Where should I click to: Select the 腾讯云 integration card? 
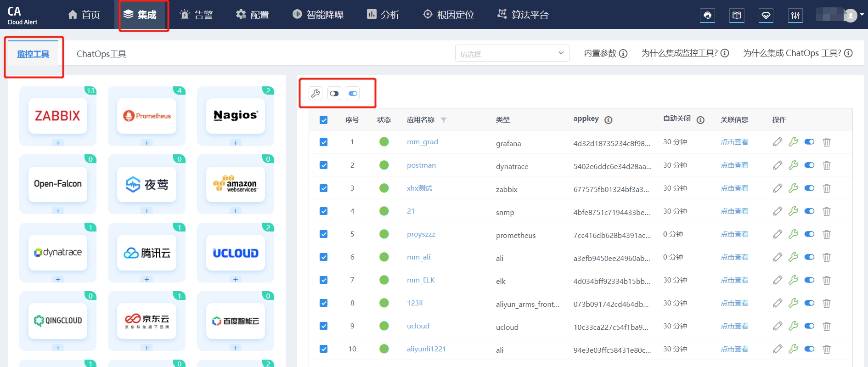coord(147,253)
